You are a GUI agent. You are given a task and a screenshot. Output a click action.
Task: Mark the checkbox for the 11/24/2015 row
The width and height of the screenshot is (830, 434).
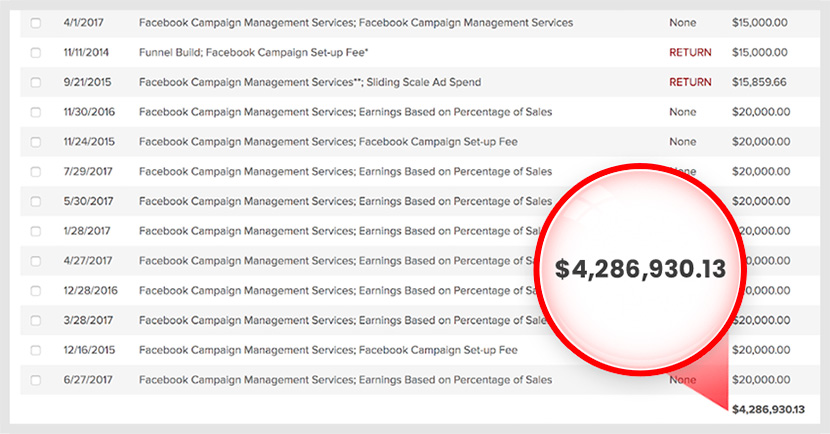pyautogui.click(x=36, y=142)
